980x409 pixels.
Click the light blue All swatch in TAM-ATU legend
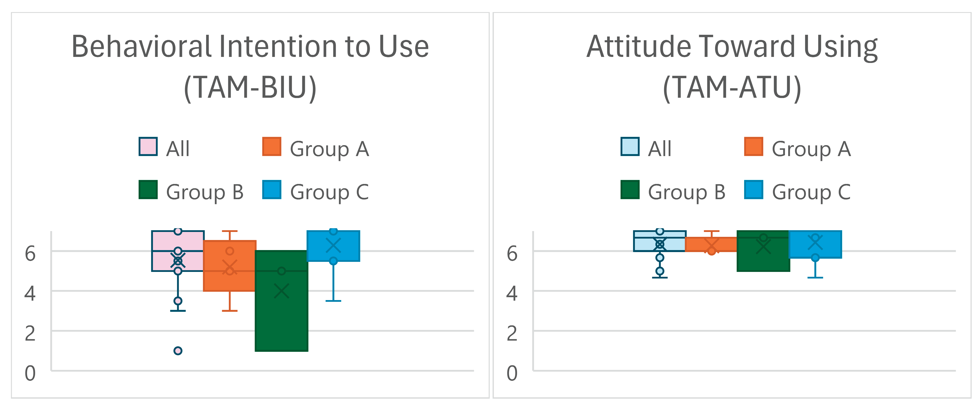click(630, 147)
